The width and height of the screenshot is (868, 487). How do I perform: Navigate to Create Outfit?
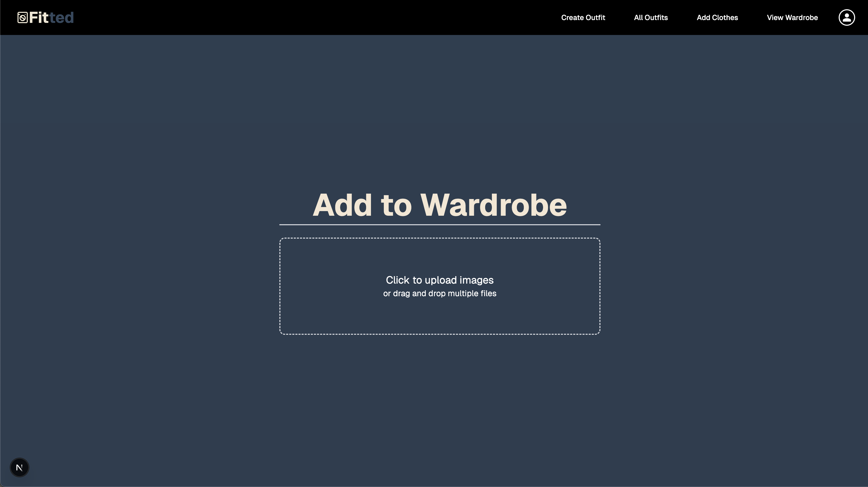click(583, 17)
